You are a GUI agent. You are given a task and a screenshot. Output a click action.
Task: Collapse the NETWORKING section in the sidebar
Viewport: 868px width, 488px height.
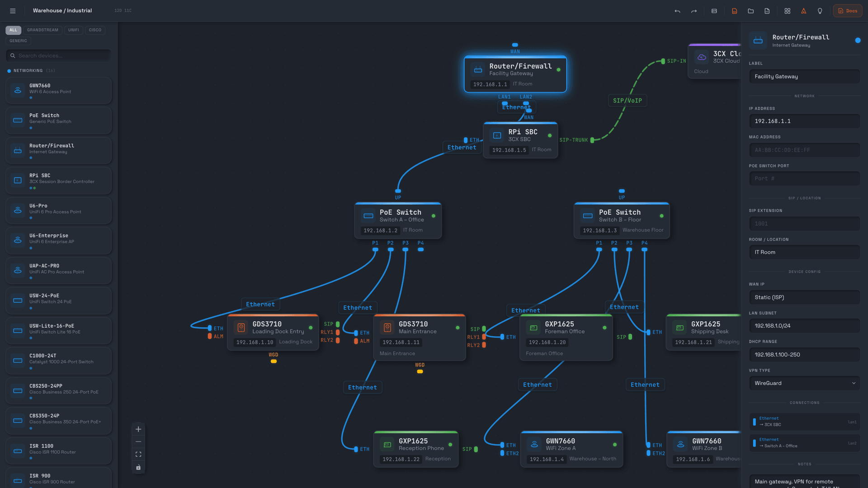28,70
